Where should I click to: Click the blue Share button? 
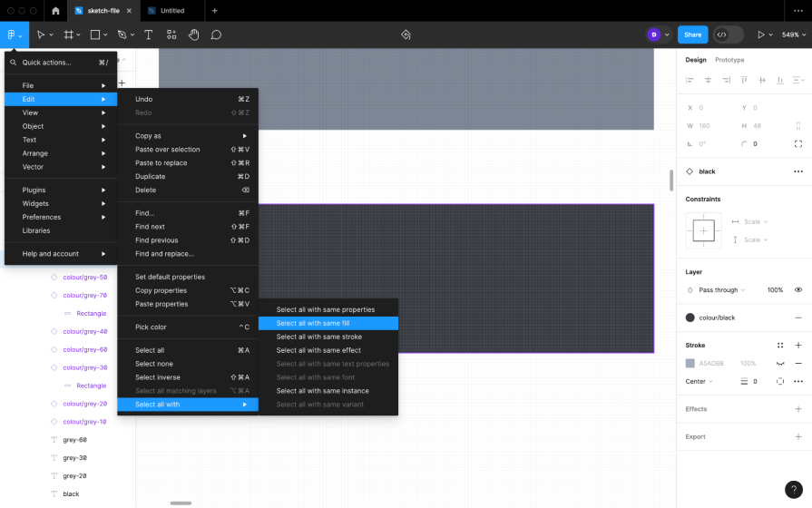pos(692,34)
